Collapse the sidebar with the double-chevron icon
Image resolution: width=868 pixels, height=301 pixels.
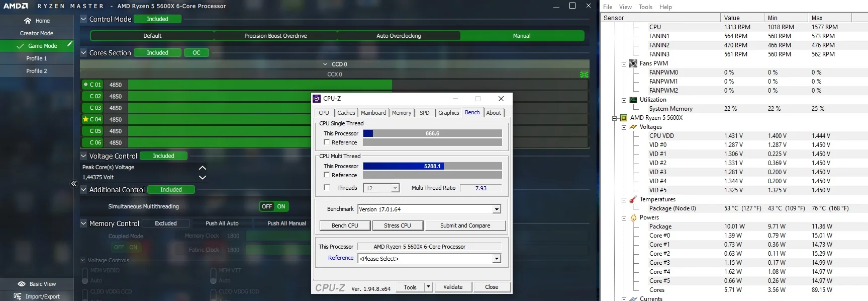[x=74, y=184]
